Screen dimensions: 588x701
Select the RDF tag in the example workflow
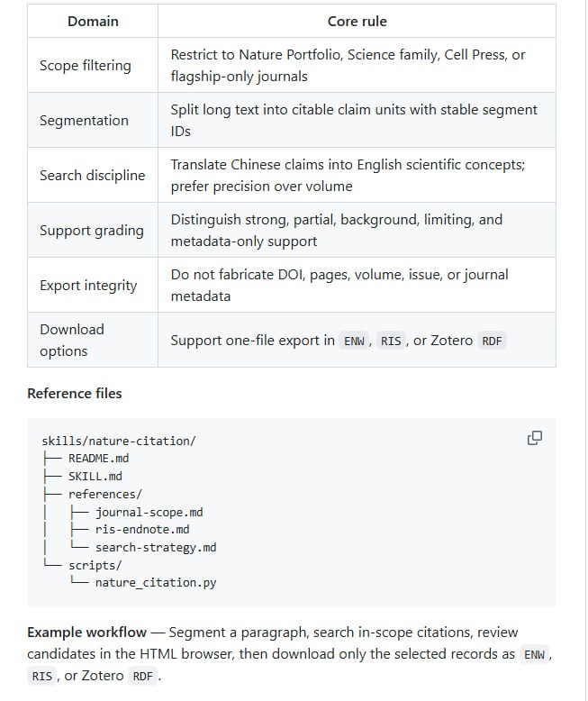click(x=142, y=676)
